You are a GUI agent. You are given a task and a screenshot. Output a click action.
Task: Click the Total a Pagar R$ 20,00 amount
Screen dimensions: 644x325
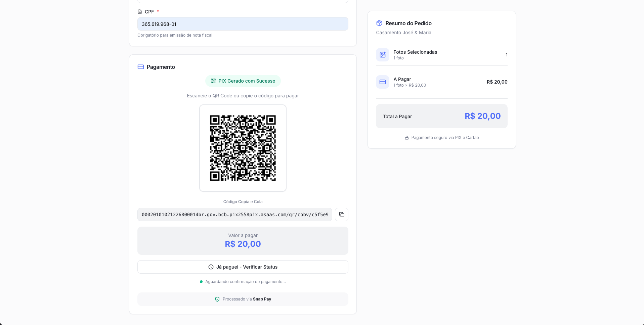[482, 116]
